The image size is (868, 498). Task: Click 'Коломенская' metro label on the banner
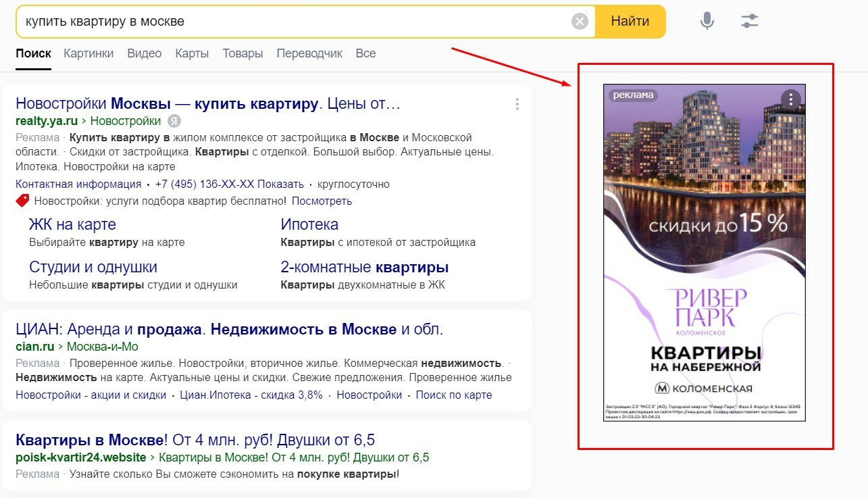(703, 388)
